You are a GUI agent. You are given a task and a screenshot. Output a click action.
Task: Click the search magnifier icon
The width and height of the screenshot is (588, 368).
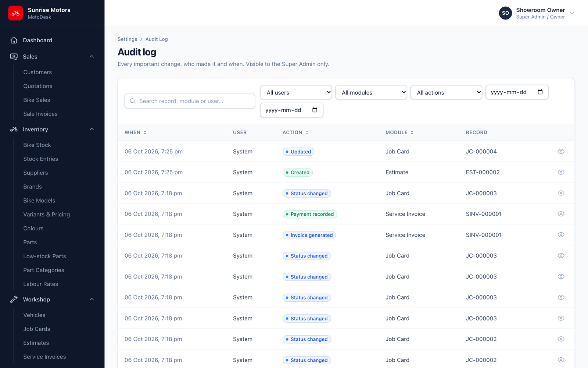133,101
